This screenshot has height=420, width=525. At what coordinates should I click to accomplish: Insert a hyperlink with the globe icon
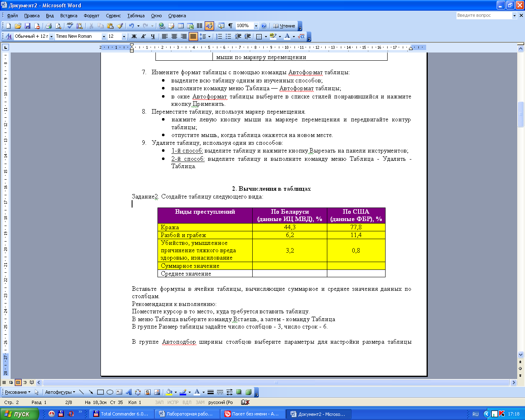pyautogui.click(x=162, y=26)
